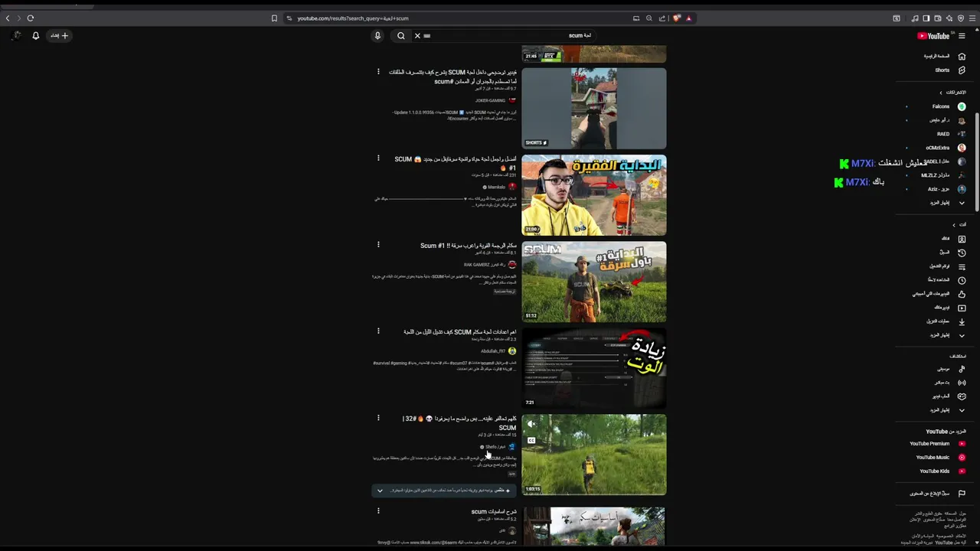Expand the subscriptions section header arrow

point(941,93)
